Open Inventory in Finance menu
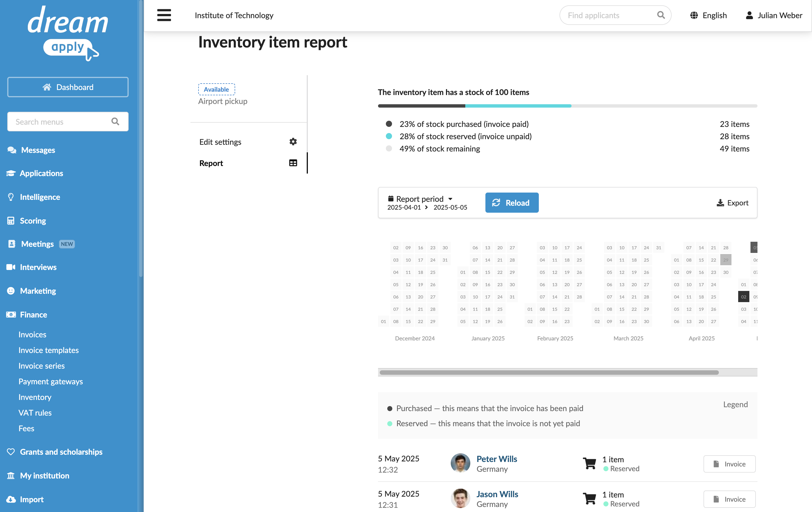Screen dimensions: 812x512 click(x=35, y=397)
